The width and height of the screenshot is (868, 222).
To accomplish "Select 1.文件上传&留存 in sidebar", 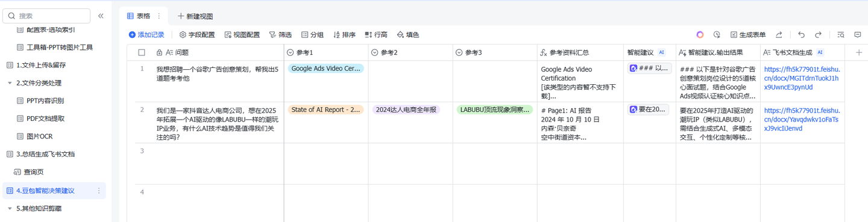I will (41, 65).
